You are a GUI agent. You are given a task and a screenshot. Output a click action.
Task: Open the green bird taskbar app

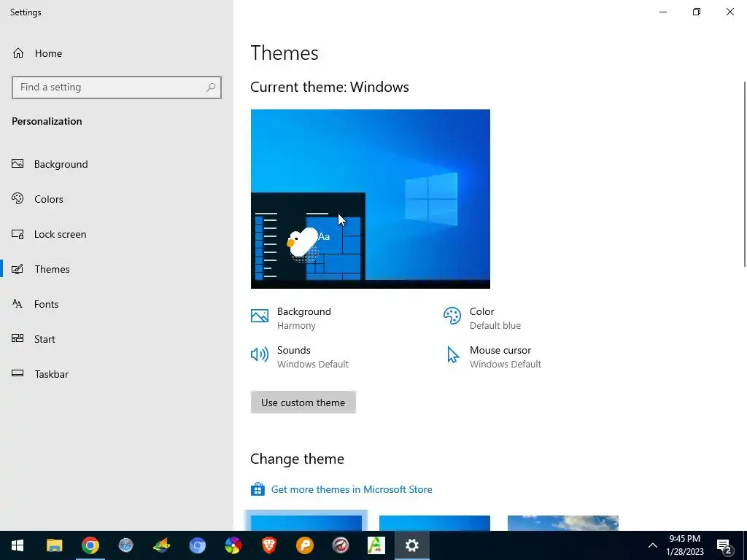point(161,545)
